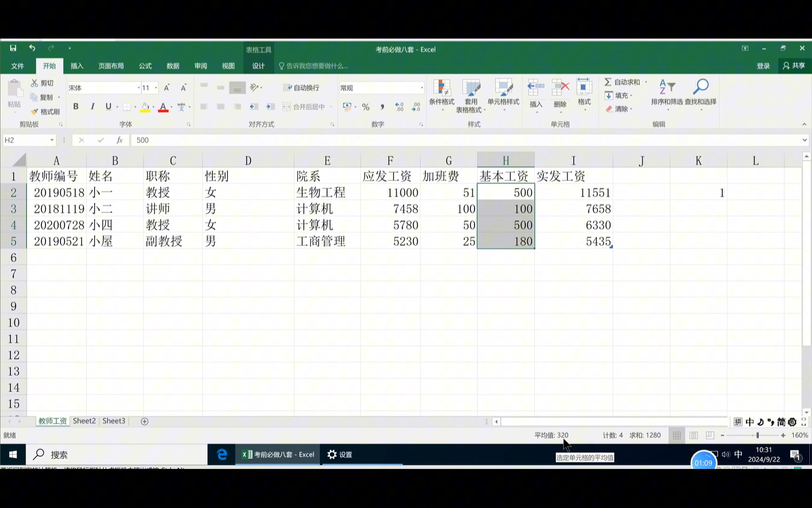Undo the last action
The image size is (812, 508).
[x=32, y=48]
